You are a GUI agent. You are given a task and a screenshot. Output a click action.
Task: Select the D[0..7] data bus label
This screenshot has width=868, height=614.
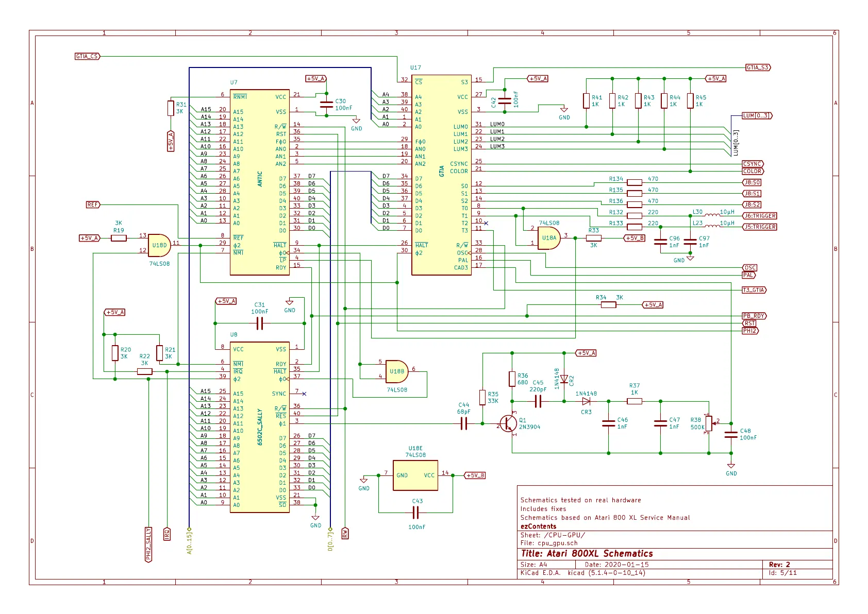[x=330, y=539]
